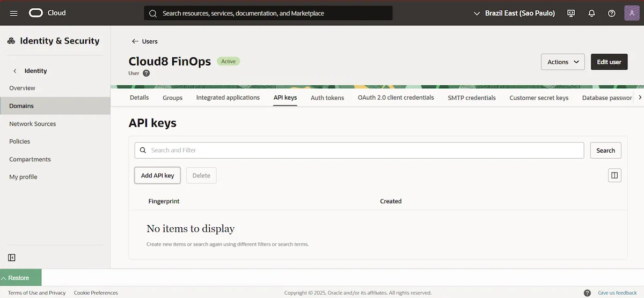This screenshot has width=644, height=298.
Task: Click the help icon beside User label
Action: pos(146,73)
